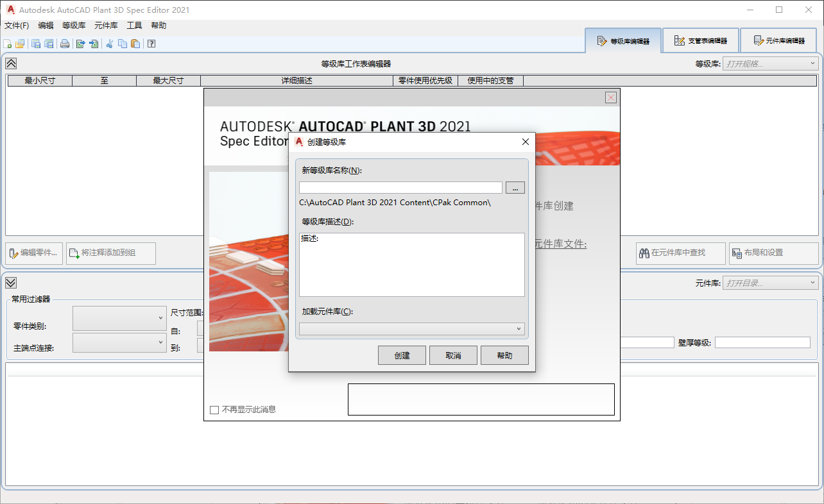The width and height of the screenshot is (824, 504).
Task: Open an existing spec via toolbar
Action: pyautogui.click(x=20, y=44)
